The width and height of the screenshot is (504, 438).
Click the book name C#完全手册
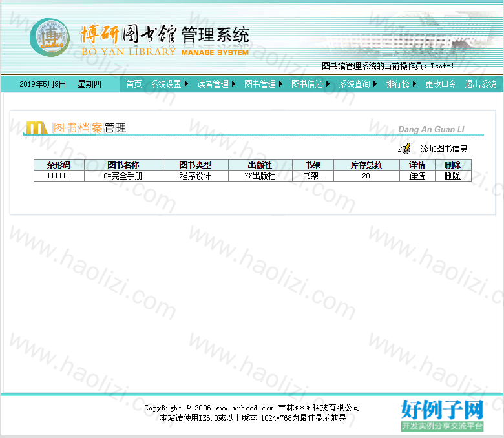click(x=123, y=176)
